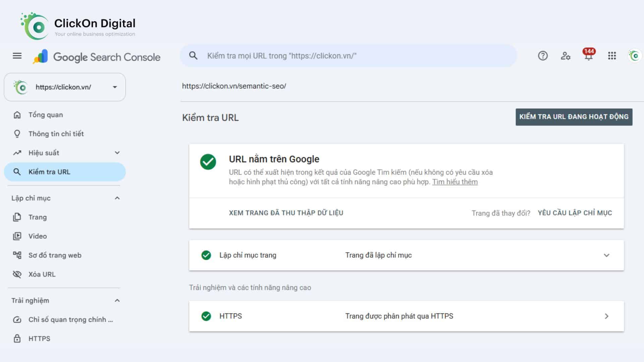Open the https://clickon.vn/ property selector

point(65,87)
